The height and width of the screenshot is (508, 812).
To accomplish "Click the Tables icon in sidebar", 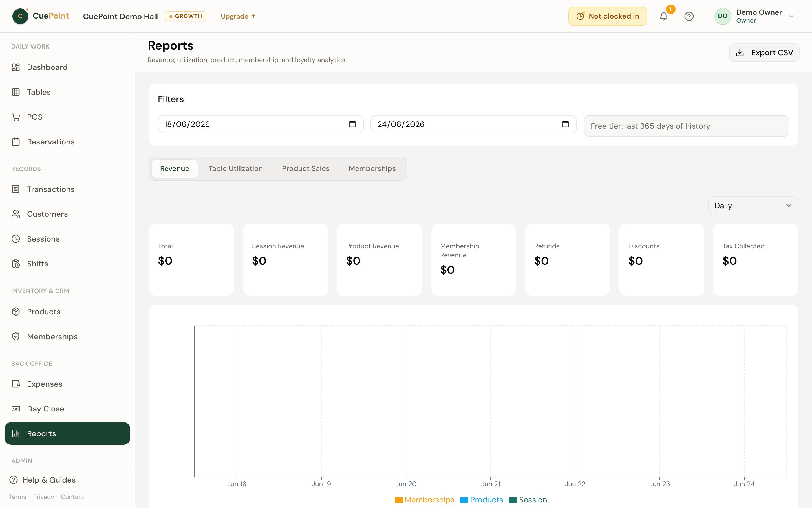I will pos(16,92).
